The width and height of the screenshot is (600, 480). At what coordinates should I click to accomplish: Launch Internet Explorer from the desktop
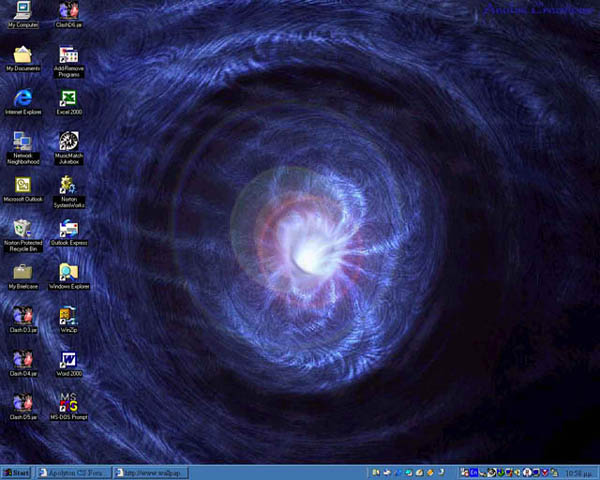(22, 98)
